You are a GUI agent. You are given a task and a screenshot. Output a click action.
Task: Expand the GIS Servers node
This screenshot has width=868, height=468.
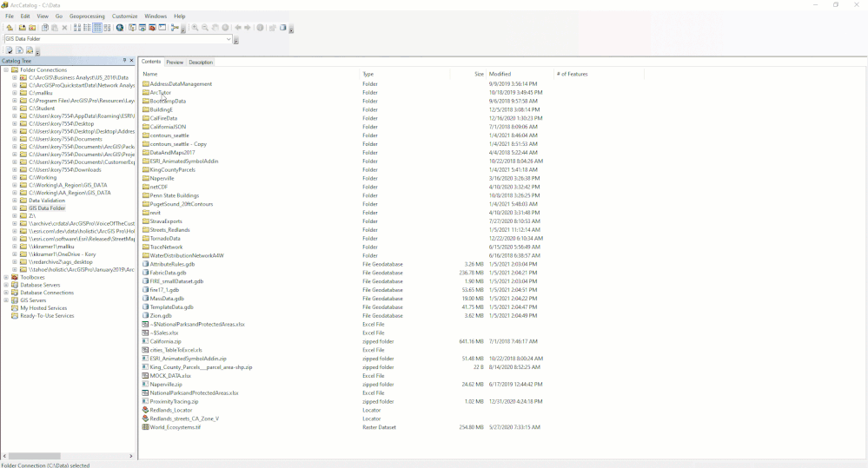(x=6, y=300)
